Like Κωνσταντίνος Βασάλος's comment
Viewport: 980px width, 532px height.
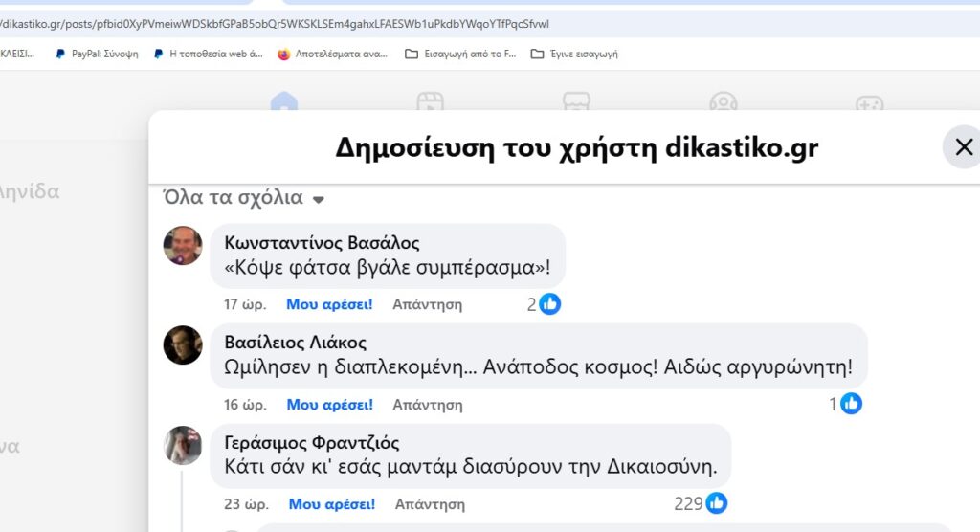(x=329, y=304)
